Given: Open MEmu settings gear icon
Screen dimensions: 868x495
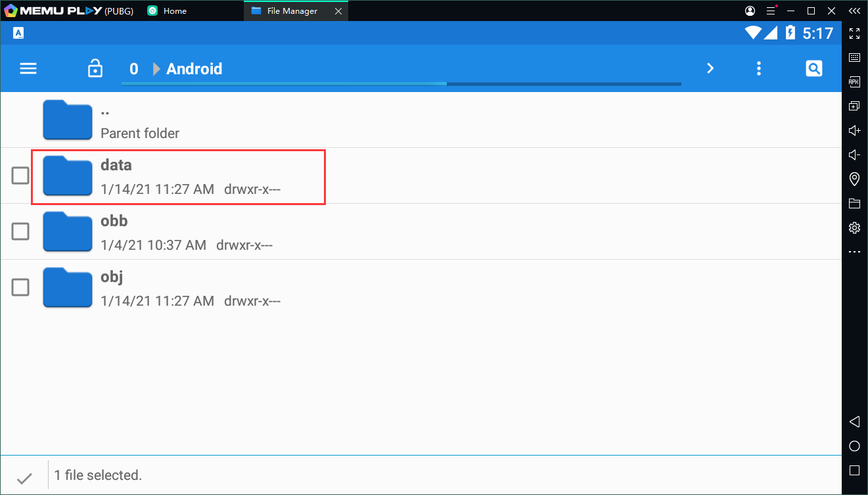Looking at the screenshot, I should (854, 227).
